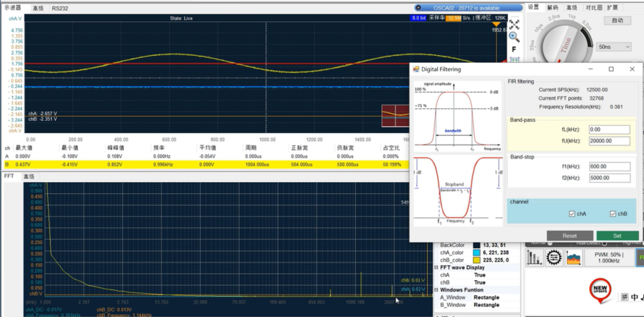Collapse the Windows Funtion group
Screen dimensions: 644x317
pos(436,289)
